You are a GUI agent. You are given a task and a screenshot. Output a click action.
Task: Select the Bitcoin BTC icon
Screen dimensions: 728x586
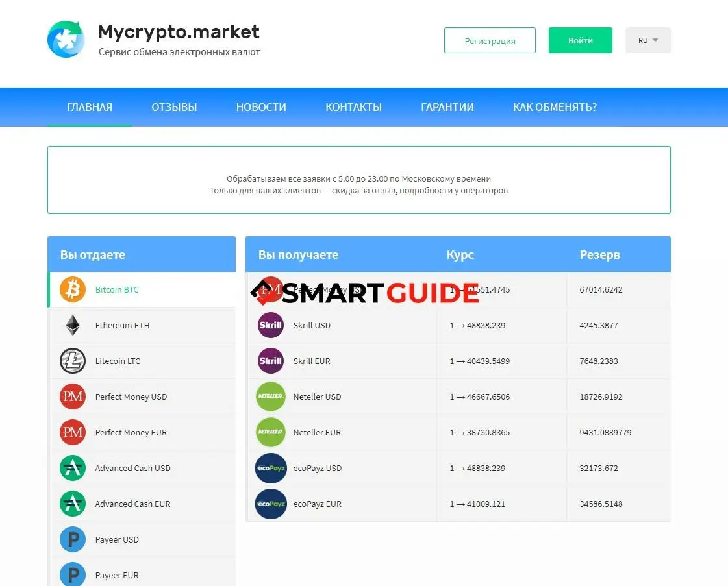click(72, 289)
